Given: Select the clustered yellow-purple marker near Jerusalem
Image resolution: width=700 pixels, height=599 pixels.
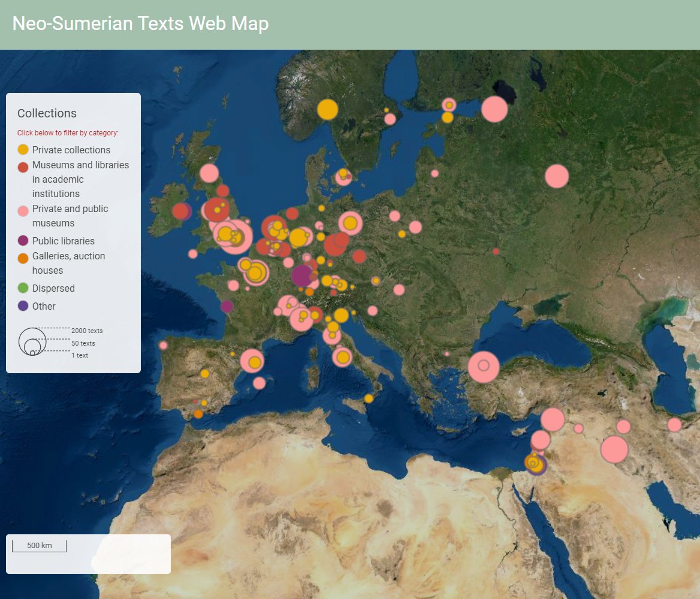Looking at the screenshot, I should [535, 463].
